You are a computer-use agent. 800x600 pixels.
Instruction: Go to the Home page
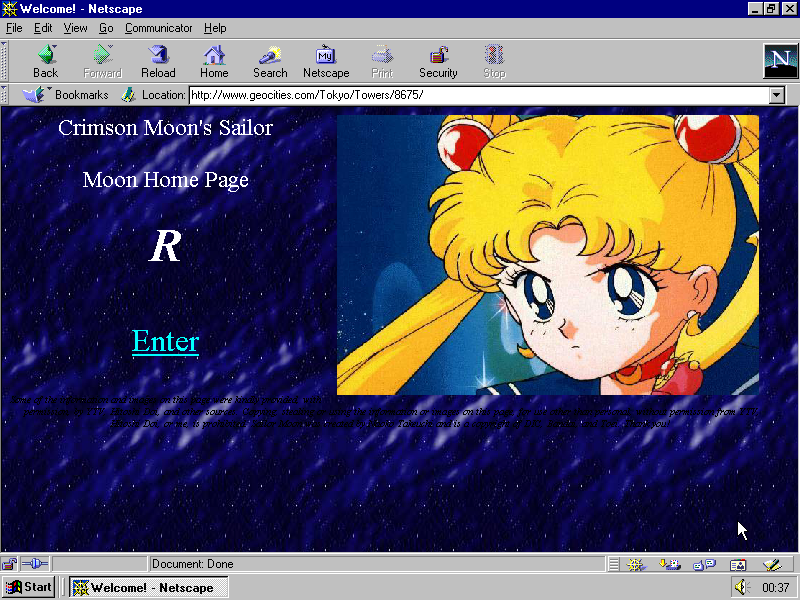214,61
